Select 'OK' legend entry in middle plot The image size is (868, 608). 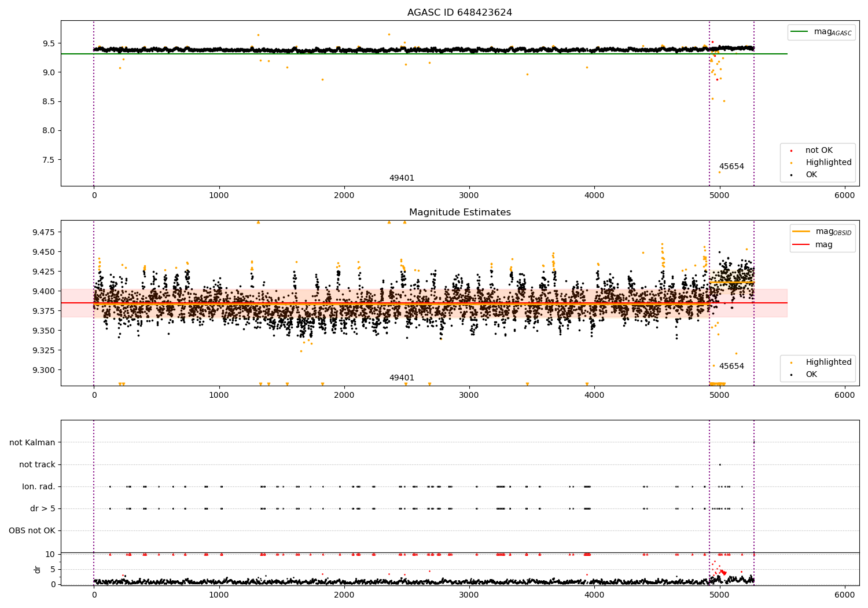coord(811,375)
